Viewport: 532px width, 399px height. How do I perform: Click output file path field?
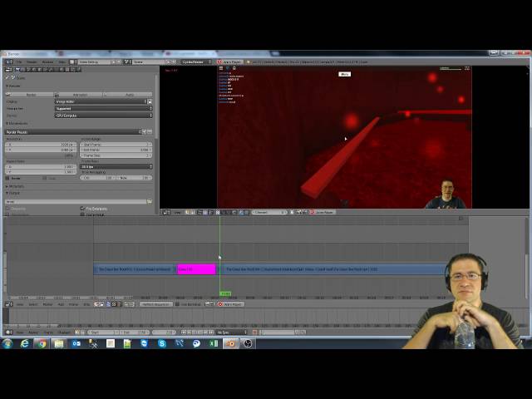click(x=76, y=201)
